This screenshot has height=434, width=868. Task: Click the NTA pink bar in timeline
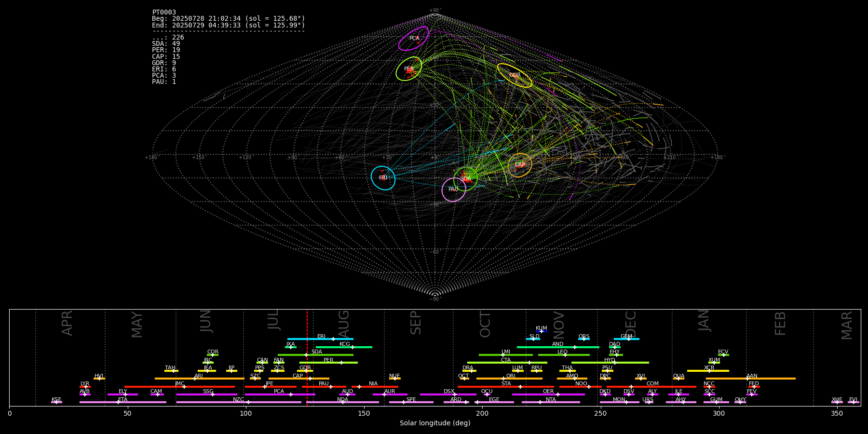tap(551, 402)
